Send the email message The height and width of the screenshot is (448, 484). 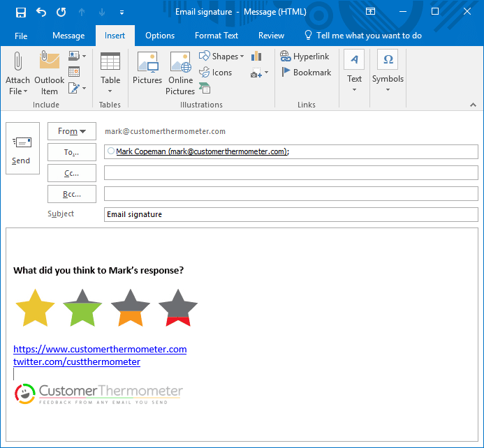(22, 149)
